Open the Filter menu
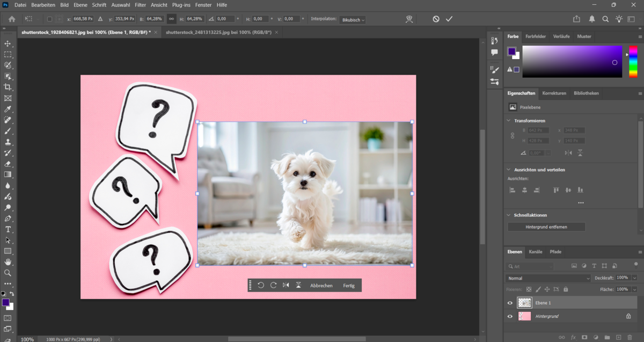 click(140, 5)
